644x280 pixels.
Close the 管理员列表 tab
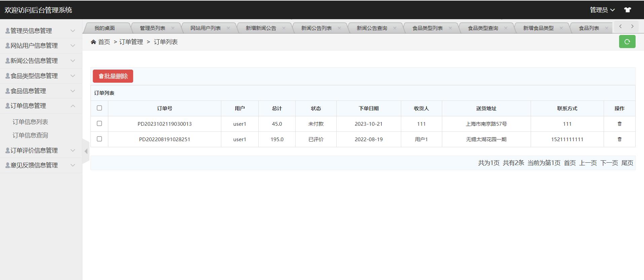(x=173, y=28)
